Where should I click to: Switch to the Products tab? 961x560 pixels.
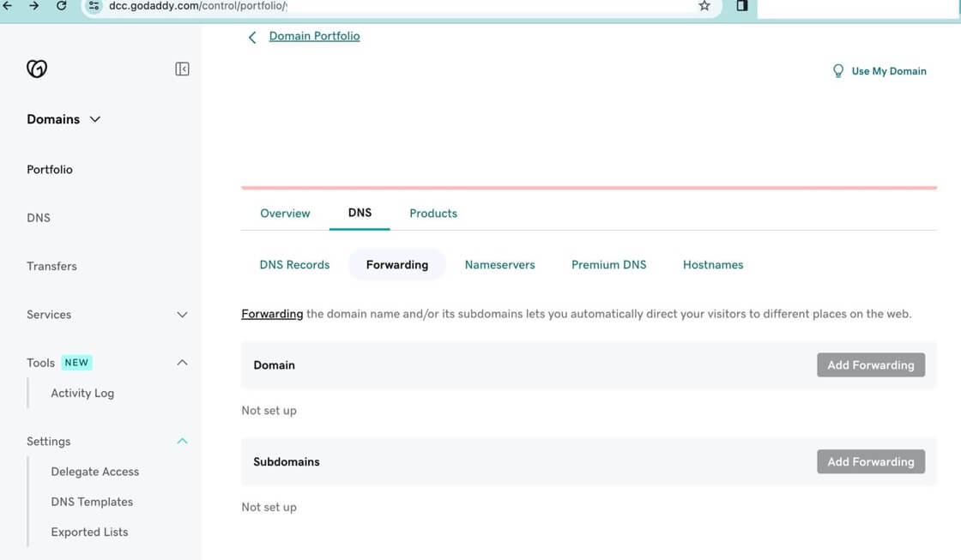pos(432,213)
